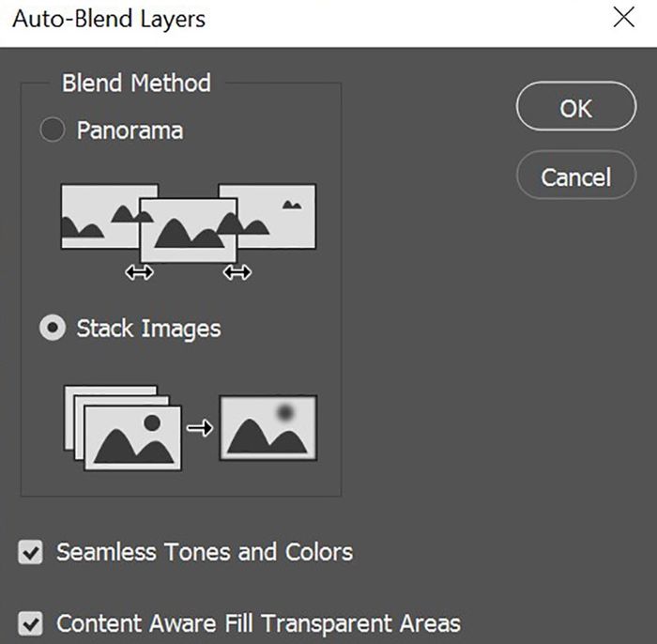Screen dimensions: 657x644
Task: Click the Panorama text label
Action: (x=130, y=130)
